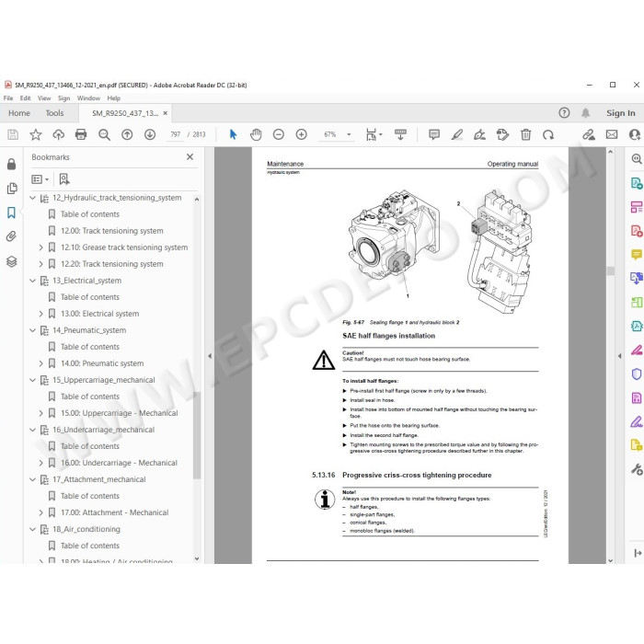Collapse the left navigation pane arrow
Screen dimensions: 644x644
pyautogui.click(x=210, y=356)
